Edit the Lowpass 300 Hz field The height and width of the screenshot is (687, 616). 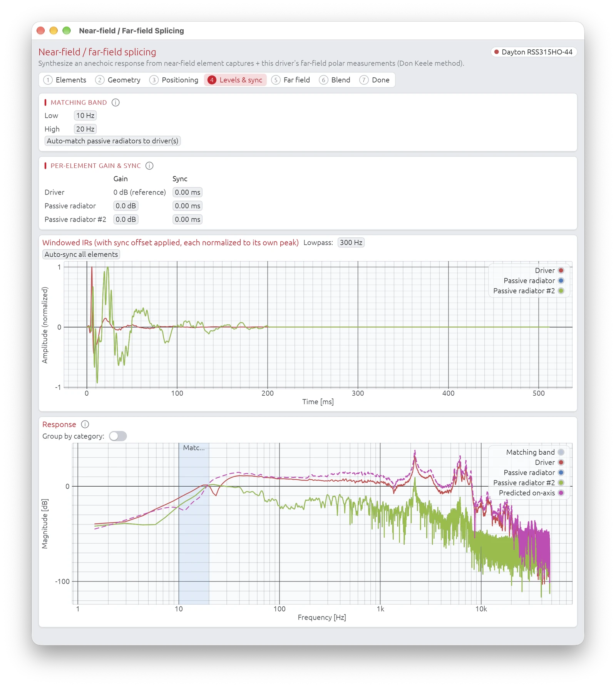[351, 242]
